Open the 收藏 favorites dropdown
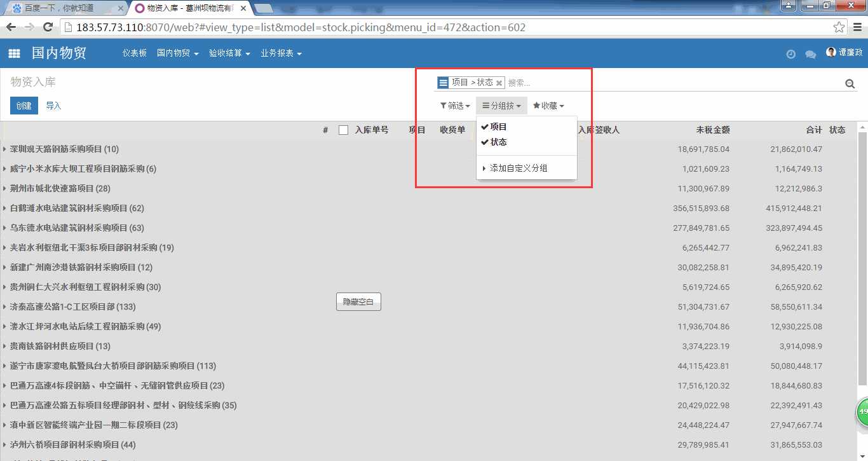 [x=548, y=106]
